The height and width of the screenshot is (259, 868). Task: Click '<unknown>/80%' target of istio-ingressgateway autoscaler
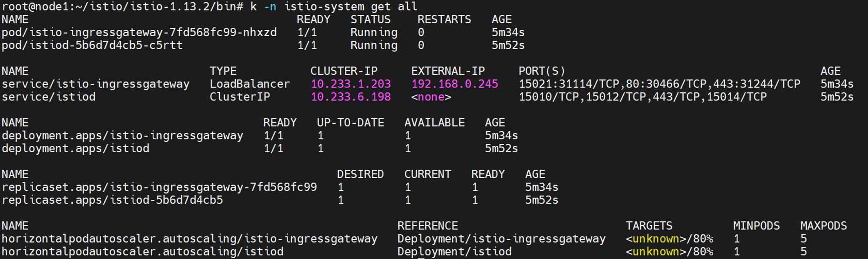pyautogui.click(x=669, y=239)
